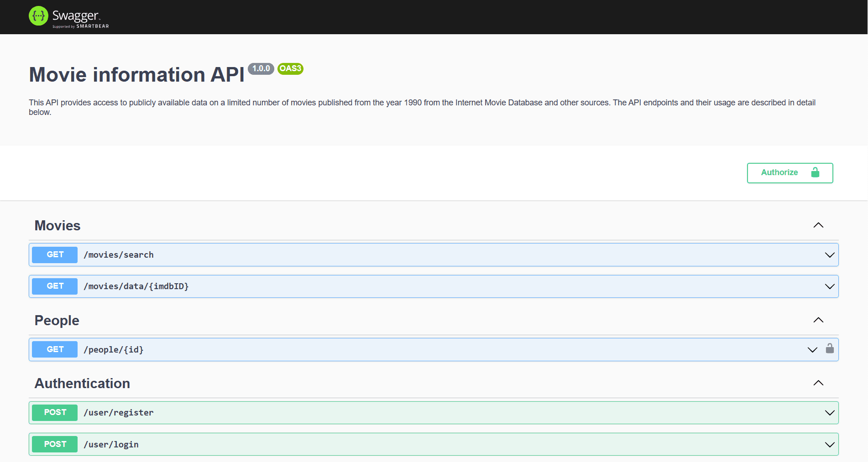Click the OAS3 badge
The image size is (868, 462).
[290, 68]
